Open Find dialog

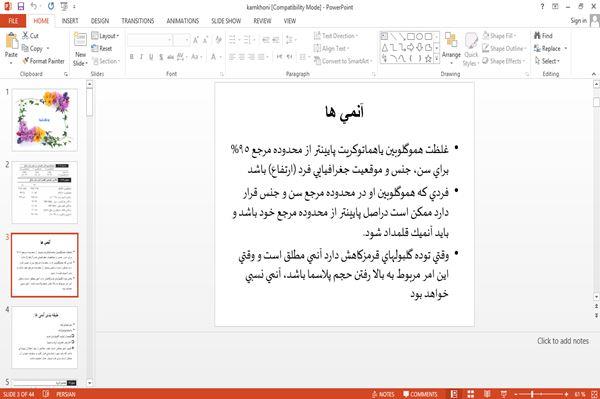pos(543,36)
